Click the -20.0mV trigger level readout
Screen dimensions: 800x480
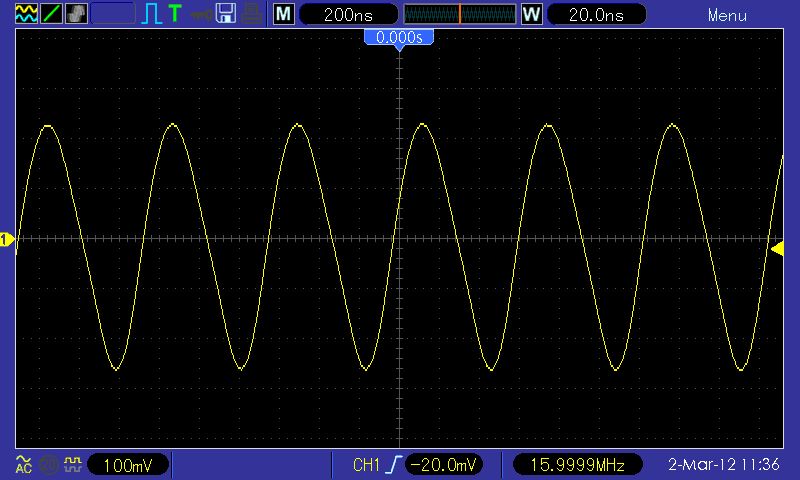pyautogui.click(x=443, y=465)
